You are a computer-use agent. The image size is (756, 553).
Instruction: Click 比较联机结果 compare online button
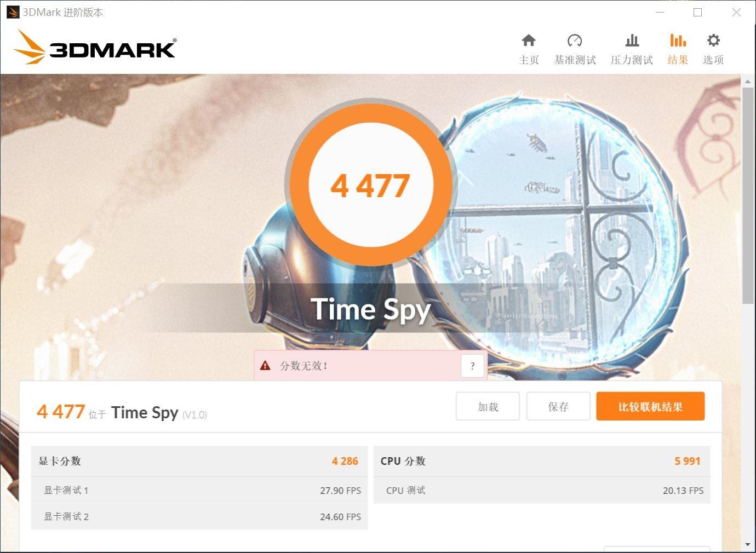pos(650,406)
